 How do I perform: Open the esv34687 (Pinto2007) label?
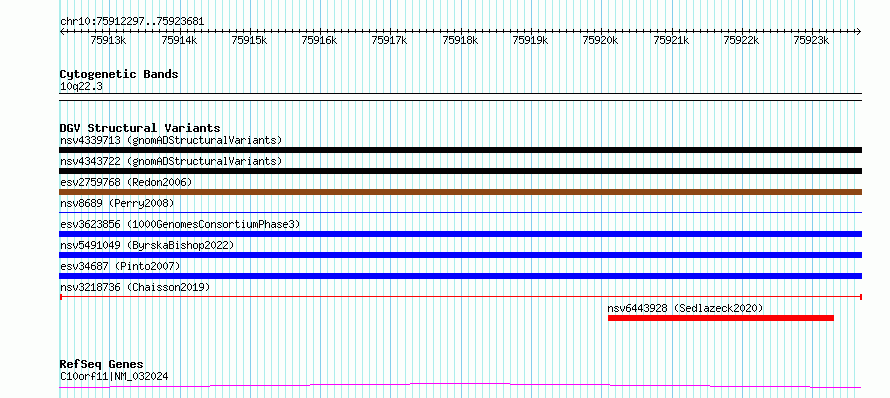(x=120, y=266)
